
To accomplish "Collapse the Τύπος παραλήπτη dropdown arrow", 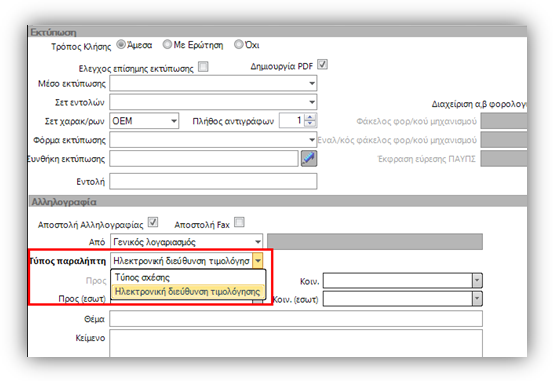I will click(x=258, y=261).
